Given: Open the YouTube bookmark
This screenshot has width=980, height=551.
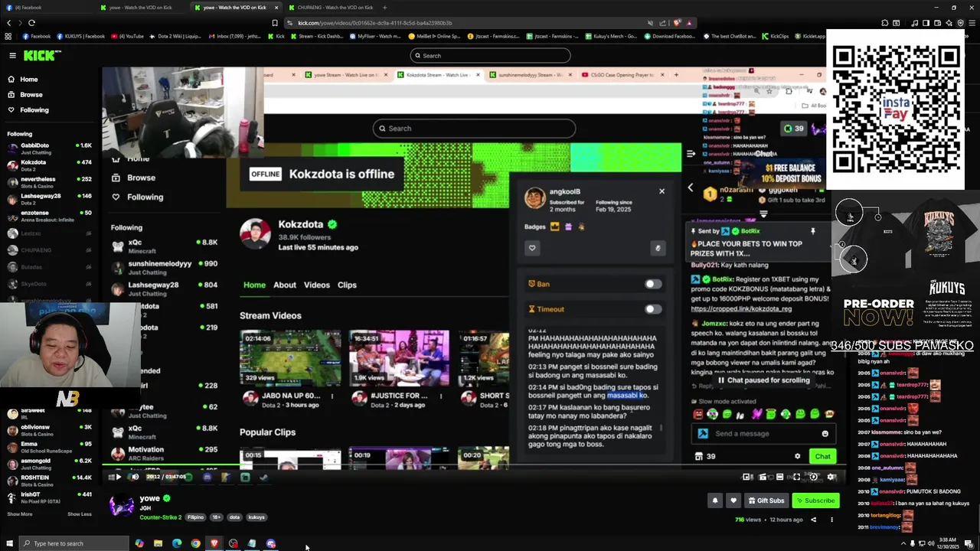Looking at the screenshot, I should 127,36.
